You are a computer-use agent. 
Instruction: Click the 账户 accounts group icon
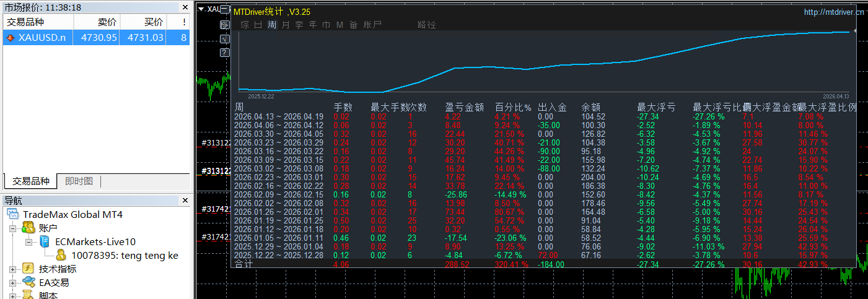(28, 228)
